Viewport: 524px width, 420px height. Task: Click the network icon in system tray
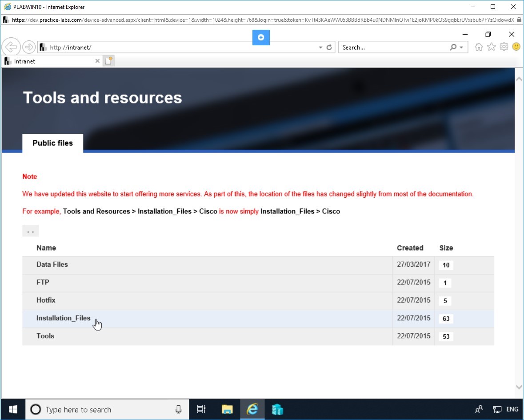tap(497, 409)
